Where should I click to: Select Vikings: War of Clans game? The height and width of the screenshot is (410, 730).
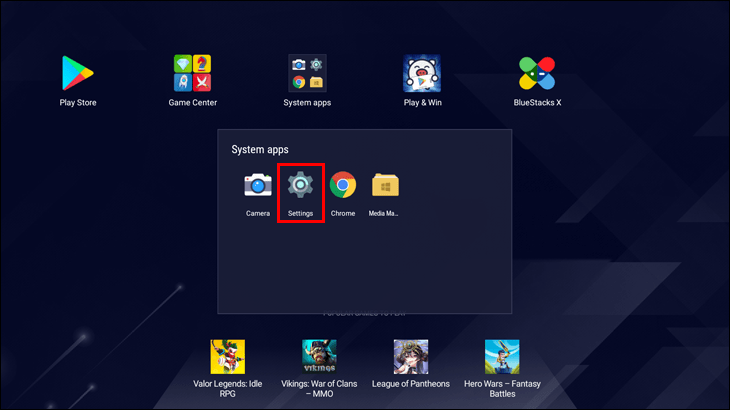point(319,356)
